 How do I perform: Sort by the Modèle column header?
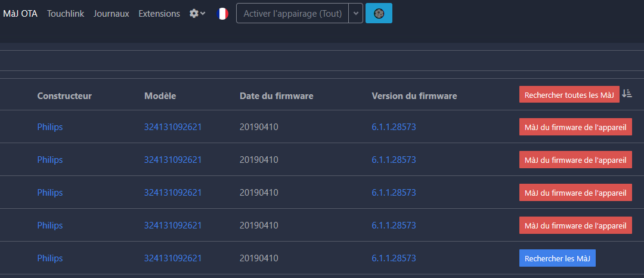(160, 95)
